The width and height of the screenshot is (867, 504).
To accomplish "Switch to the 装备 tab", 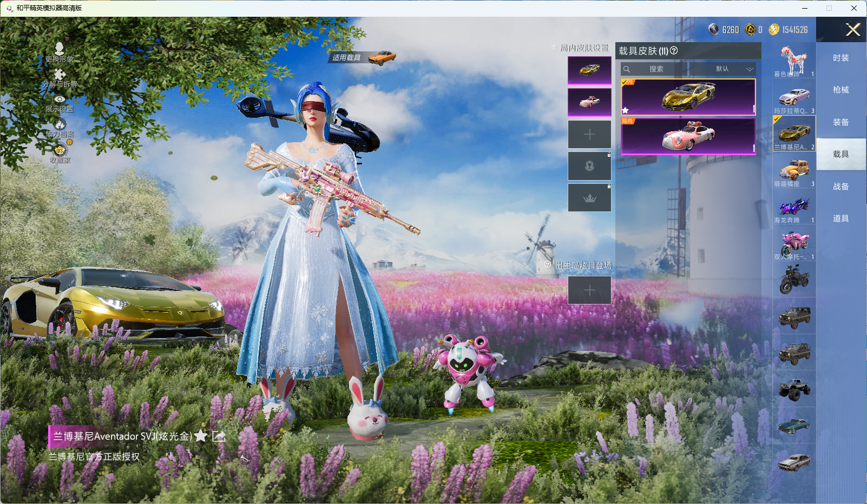I will click(x=841, y=122).
